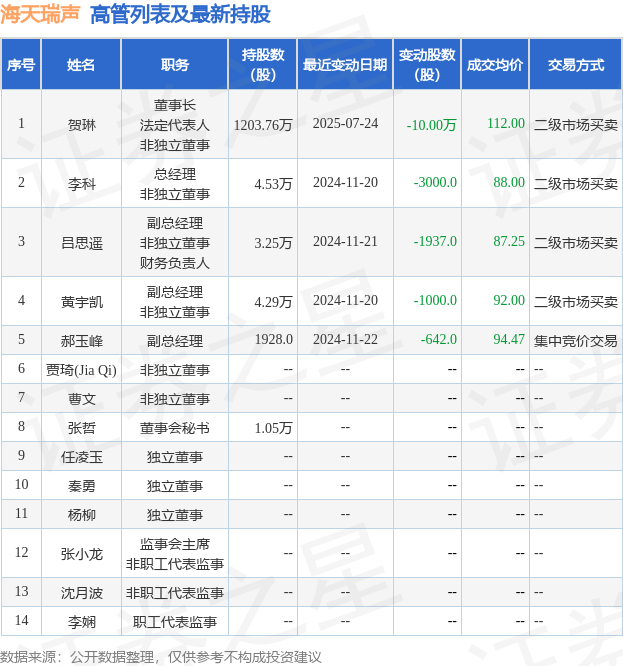Click holdings value 4.53万
This screenshot has width=623, height=666.
click(x=273, y=183)
